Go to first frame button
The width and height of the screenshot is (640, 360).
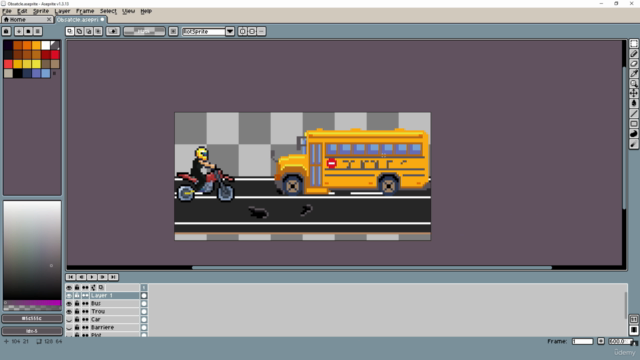(x=71, y=277)
